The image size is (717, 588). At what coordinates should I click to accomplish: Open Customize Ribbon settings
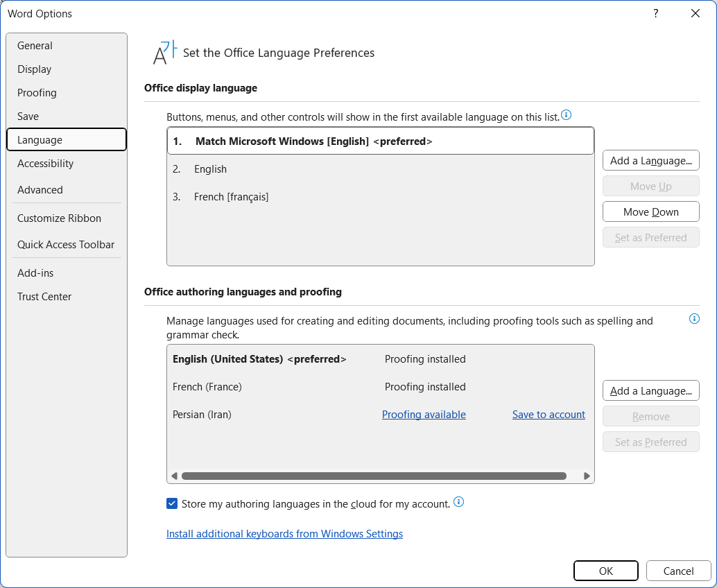pyautogui.click(x=67, y=218)
